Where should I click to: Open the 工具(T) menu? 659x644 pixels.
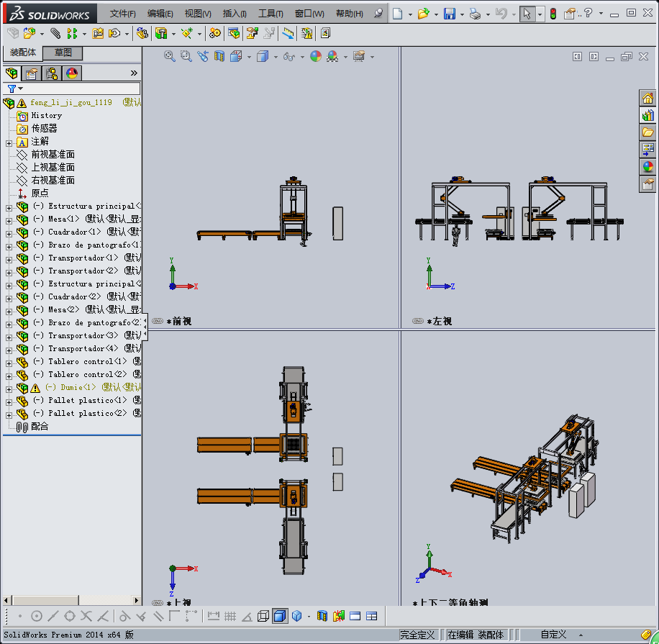271,14
